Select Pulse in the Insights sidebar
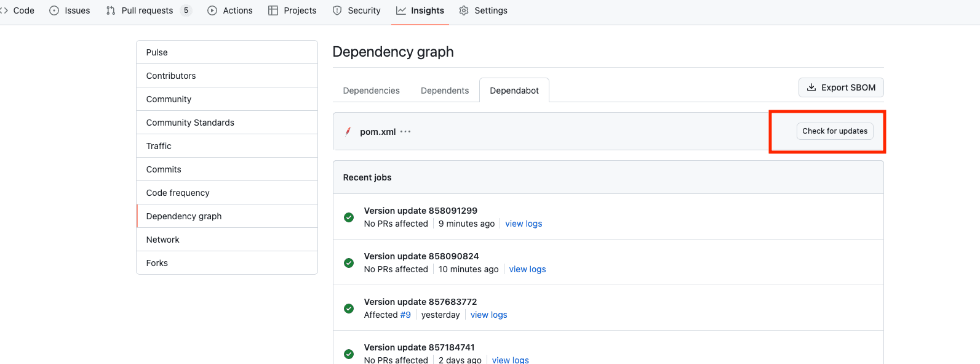 pos(157,52)
